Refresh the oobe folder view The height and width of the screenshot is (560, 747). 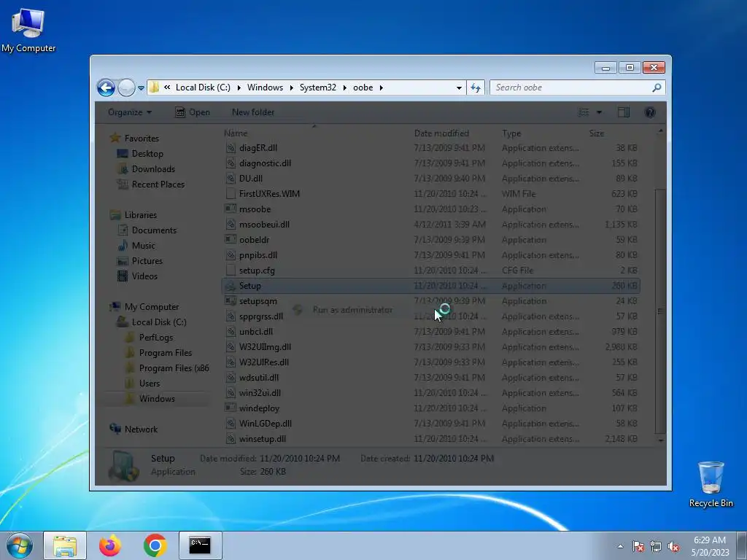pos(476,87)
